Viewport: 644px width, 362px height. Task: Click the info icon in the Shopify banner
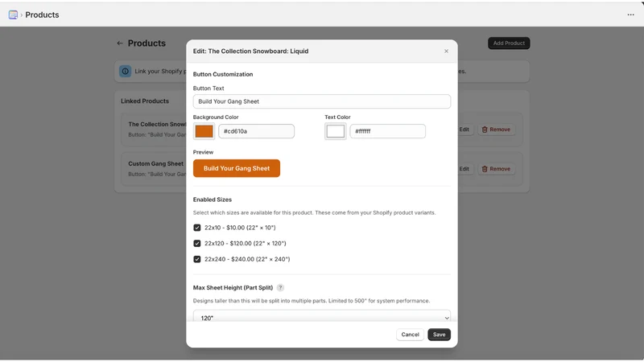126,71
